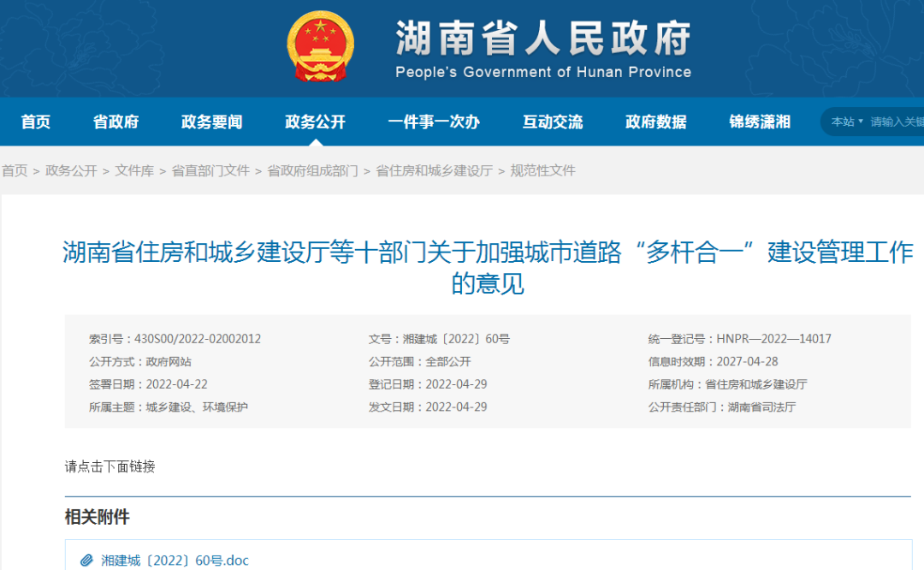This screenshot has height=570, width=924.
Task: Open 一件事一次办 from the navigation bar
Action: 434,122
